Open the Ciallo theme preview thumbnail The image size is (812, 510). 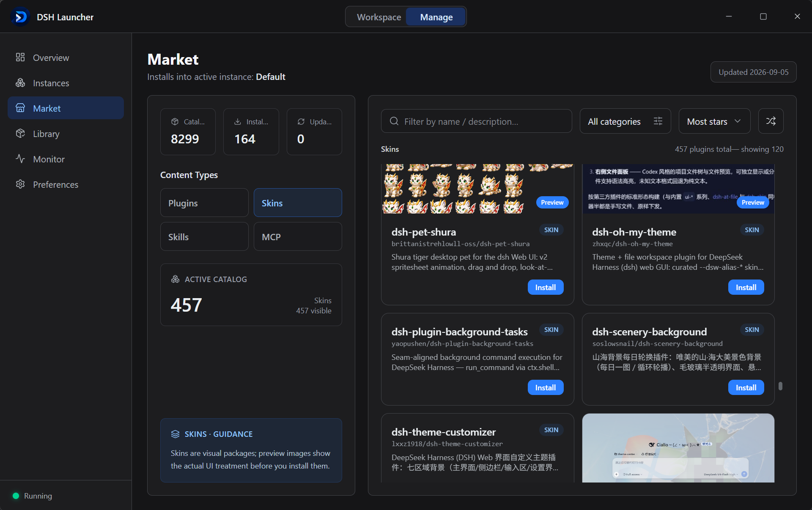678,448
